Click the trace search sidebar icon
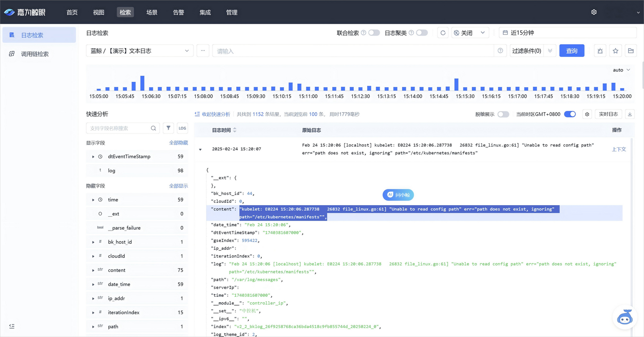 (12, 54)
